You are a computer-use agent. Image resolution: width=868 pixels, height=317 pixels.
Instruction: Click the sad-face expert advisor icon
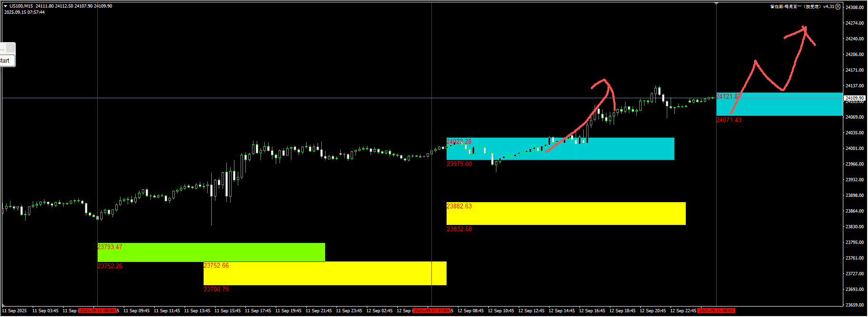pyautogui.click(x=838, y=7)
